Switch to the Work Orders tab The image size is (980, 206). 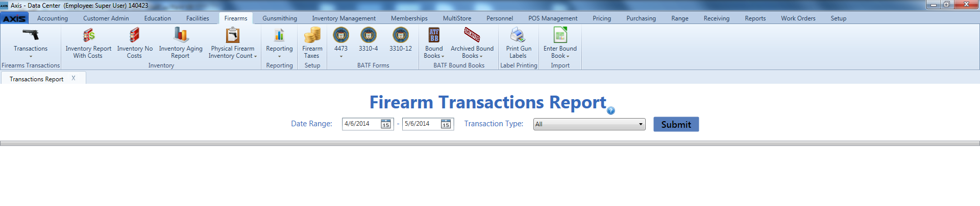pos(798,18)
